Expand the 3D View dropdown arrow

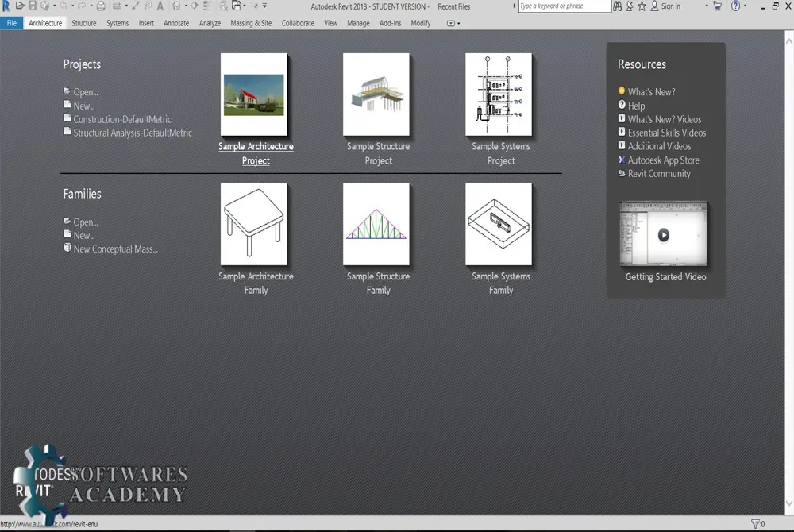coord(186,6)
